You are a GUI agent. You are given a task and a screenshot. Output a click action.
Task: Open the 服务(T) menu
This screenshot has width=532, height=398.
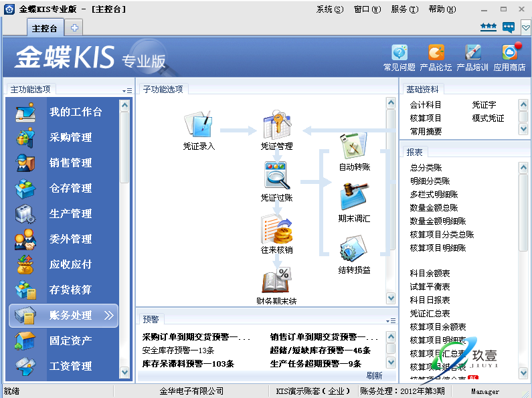coord(405,9)
